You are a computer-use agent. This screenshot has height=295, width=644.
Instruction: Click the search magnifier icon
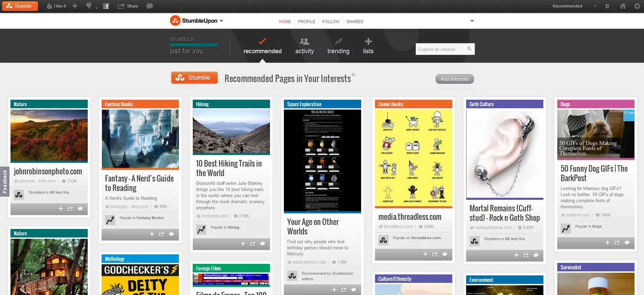pos(469,49)
